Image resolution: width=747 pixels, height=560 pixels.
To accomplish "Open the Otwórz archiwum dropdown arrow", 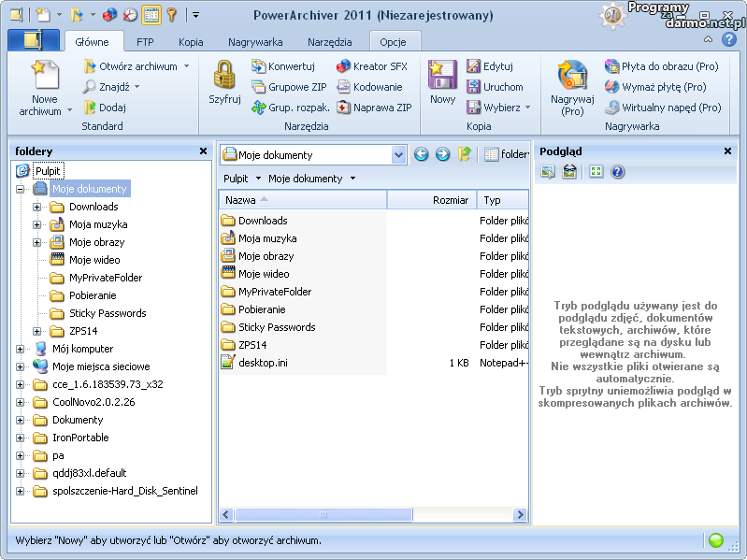I will tap(186, 66).
